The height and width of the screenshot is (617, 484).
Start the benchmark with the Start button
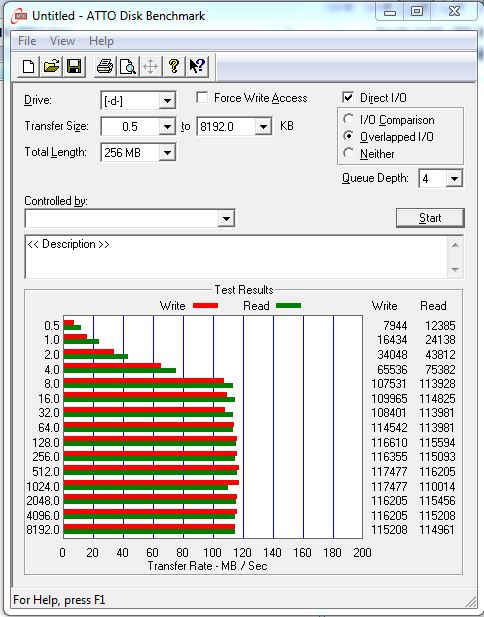tap(430, 218)
